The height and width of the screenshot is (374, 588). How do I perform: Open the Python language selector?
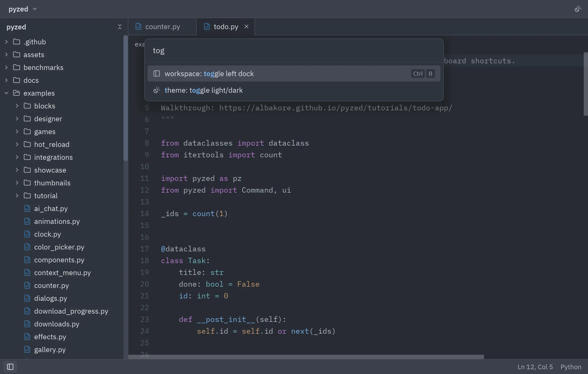click(x=571, y=367)
